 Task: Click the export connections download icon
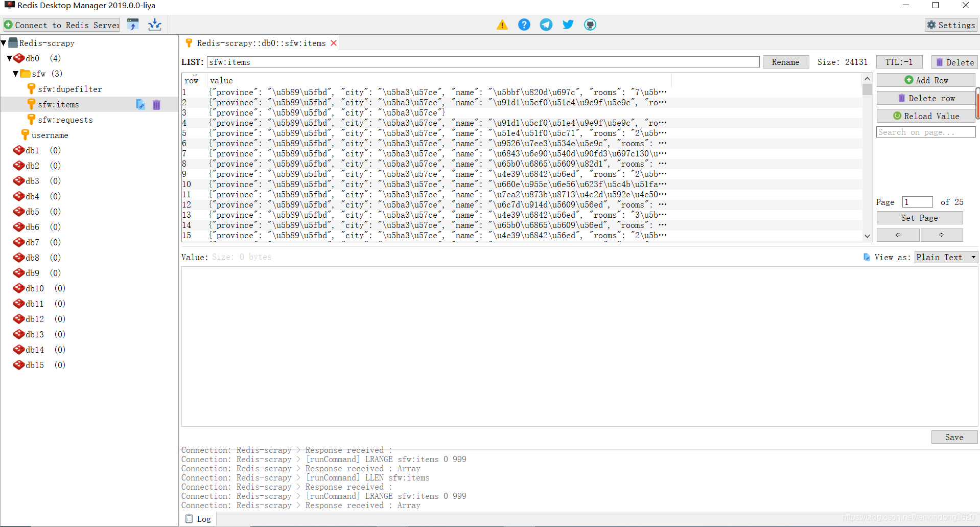[155, 25]
